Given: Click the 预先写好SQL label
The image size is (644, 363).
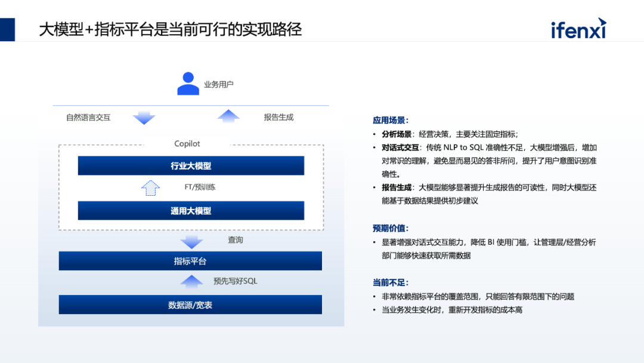Looking at the screenshot, I should pos(236,281).
